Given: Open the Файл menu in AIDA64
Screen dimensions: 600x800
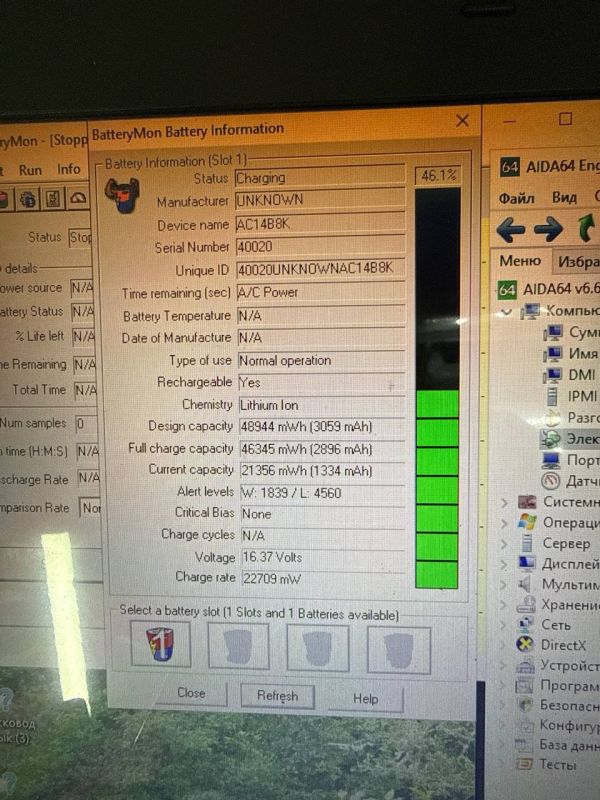Looking at the screenshot, I should [516, 198].
